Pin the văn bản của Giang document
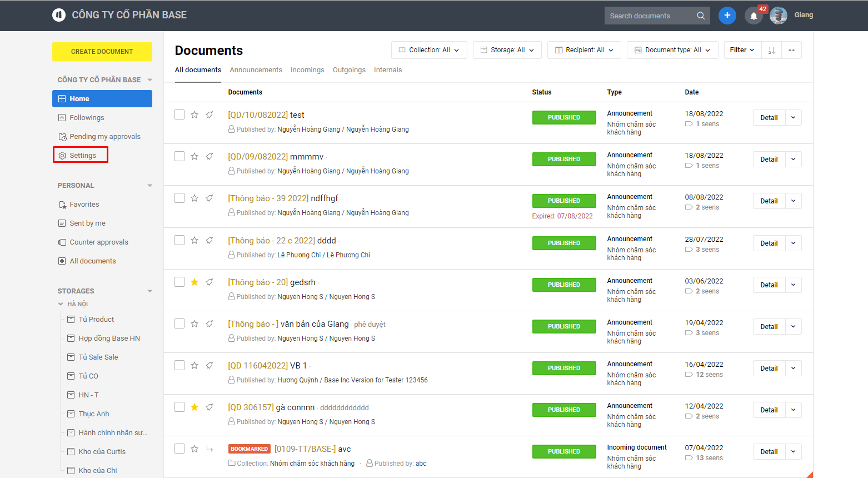Image resolution: width=868 pixels, height=478 pixels. coord(209,323)
